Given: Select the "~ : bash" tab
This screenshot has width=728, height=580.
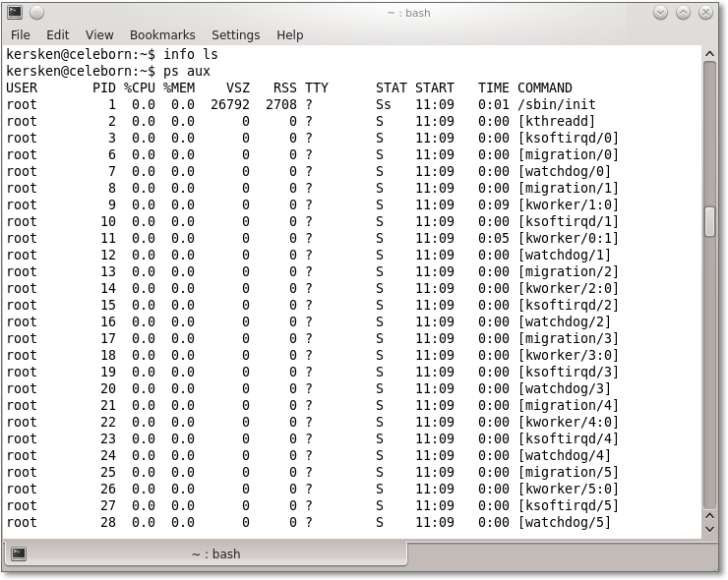Looking at the screenshot, I should tap(215, 553).
